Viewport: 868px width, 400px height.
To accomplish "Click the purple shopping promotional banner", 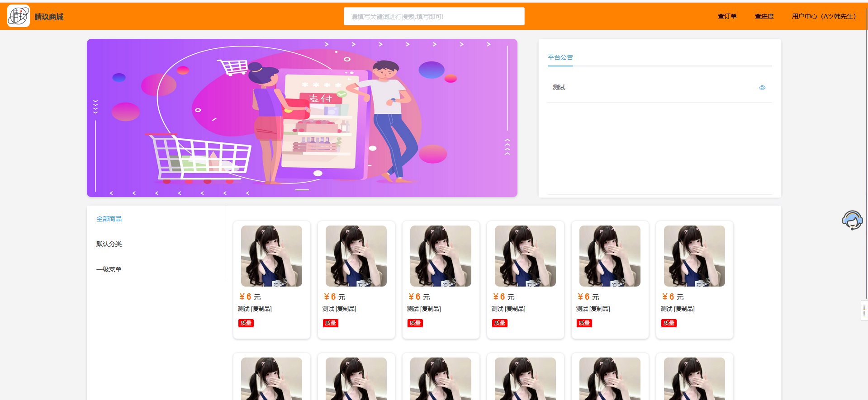I will tap(302, 118).
